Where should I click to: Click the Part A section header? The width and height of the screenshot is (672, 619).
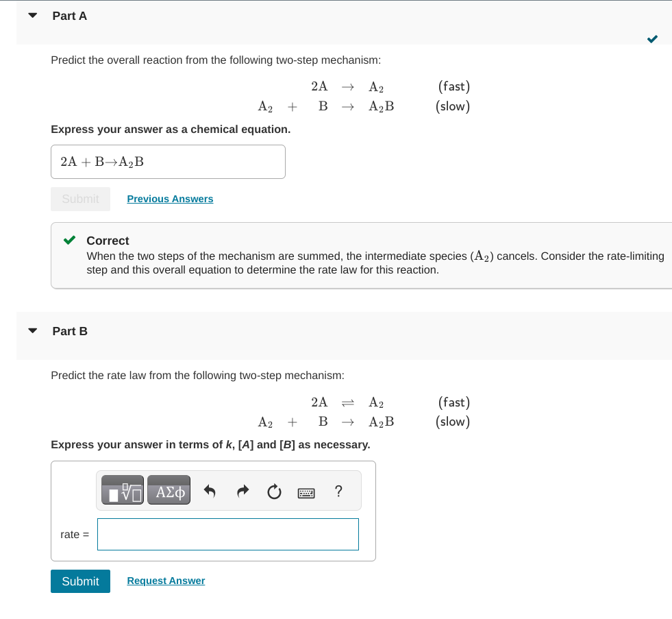[x=69, y=15]
